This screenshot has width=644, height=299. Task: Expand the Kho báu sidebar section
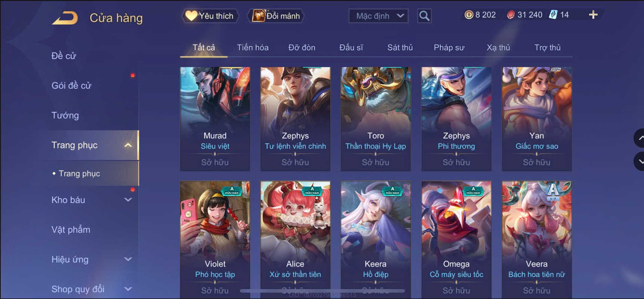(128, 200)
